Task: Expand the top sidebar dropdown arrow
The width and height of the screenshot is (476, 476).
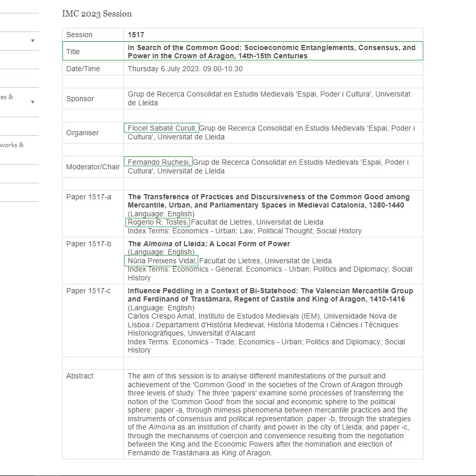Action: tap(33, 41)
